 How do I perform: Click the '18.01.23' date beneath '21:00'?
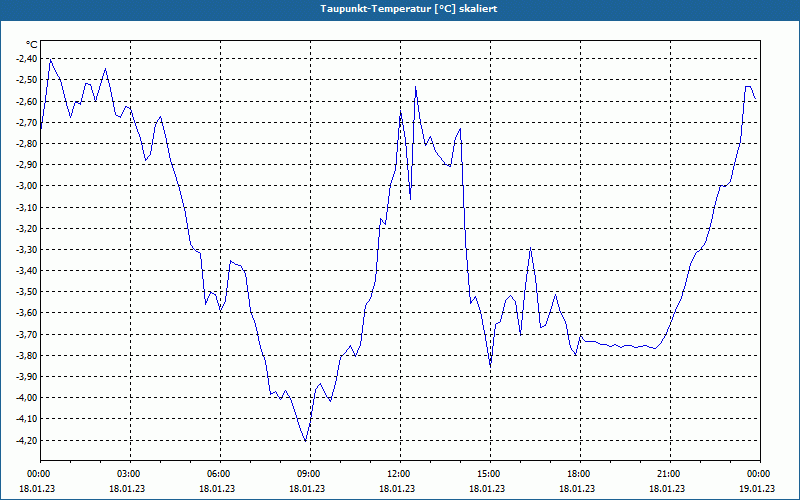(x=667, y=488)
